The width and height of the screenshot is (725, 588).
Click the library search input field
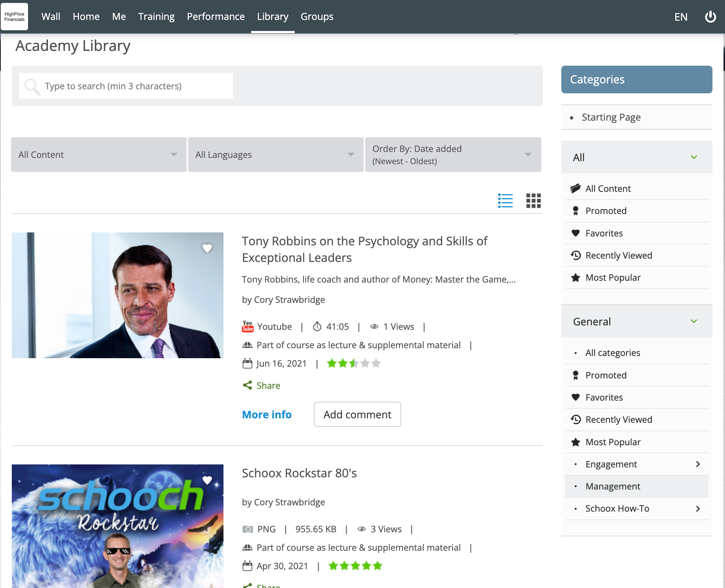point(126,86)
